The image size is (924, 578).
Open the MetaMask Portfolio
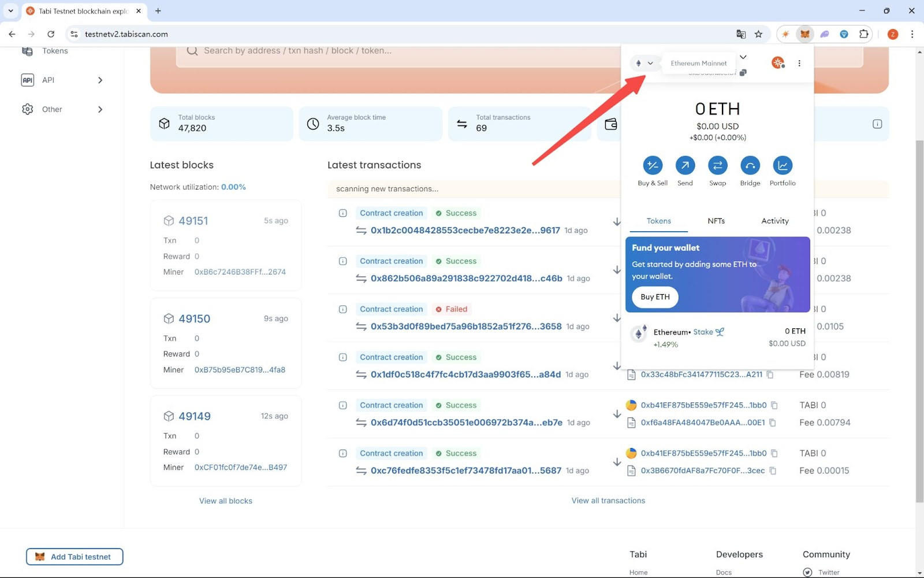pos(783,166)
